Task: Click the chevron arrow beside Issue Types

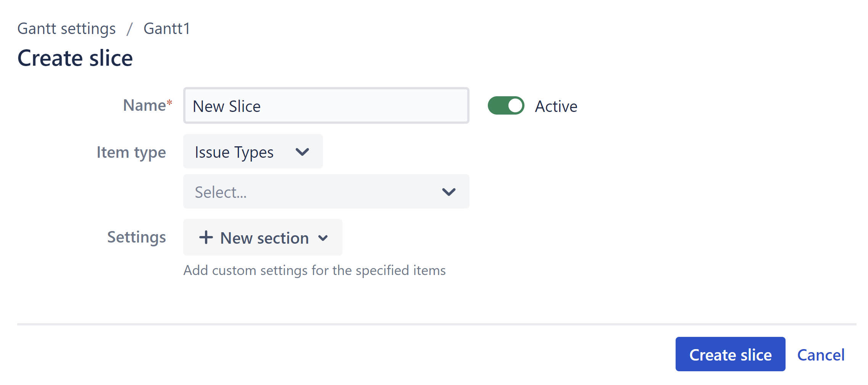Action: click(x=302, y=152)
